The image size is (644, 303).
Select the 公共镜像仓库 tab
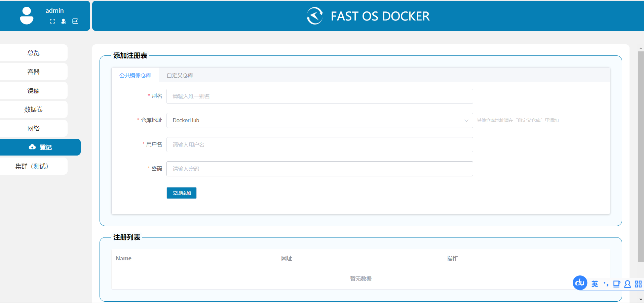135,76
